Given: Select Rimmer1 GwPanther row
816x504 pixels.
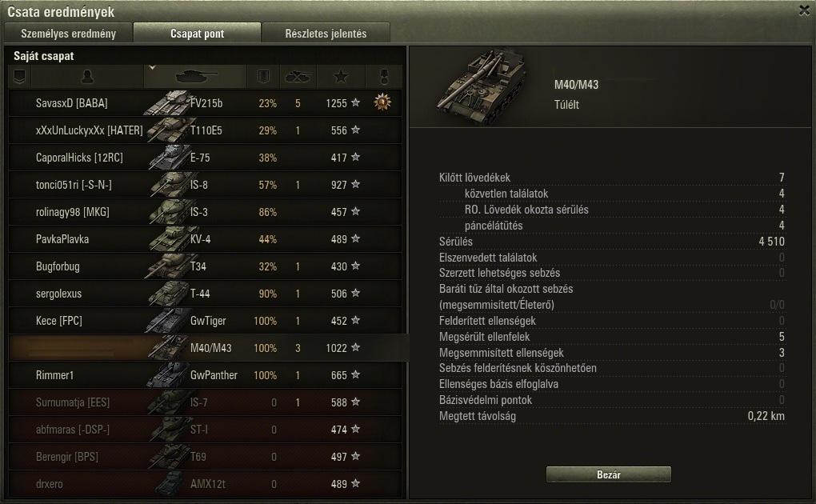Looking at the screenshot, I should [x=206, y=375].
